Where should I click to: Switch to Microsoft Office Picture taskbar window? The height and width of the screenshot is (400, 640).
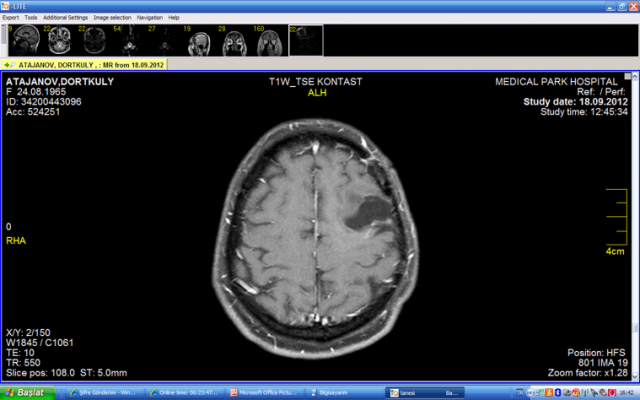264,393
